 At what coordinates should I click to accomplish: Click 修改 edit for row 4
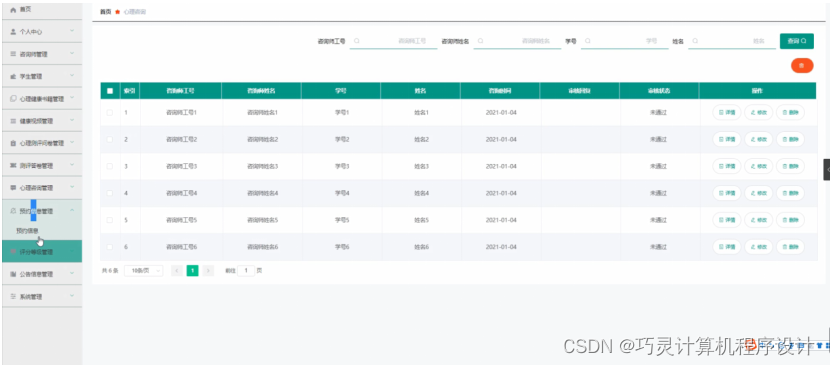click(x=759, y=193)
